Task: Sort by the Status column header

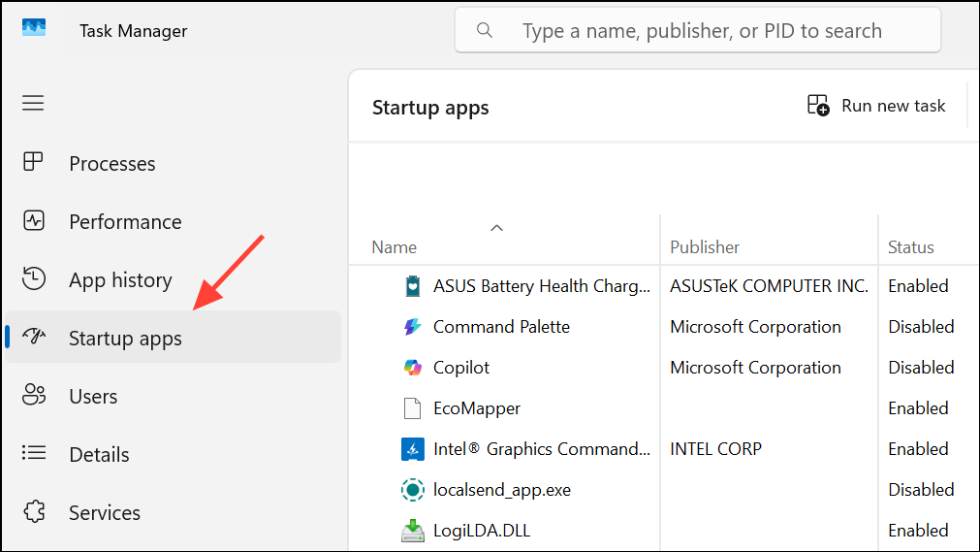Action: click(x=911, y=247)
